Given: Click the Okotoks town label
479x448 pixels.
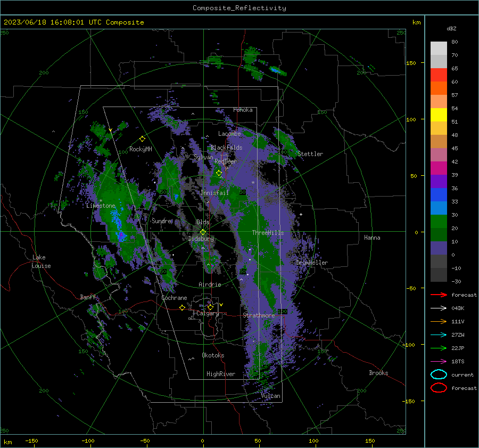Looking at the screenshot, I should pos(213,355).
